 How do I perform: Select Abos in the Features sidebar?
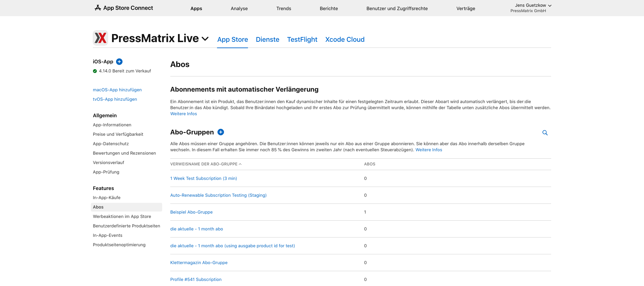[x=127, y=207]
